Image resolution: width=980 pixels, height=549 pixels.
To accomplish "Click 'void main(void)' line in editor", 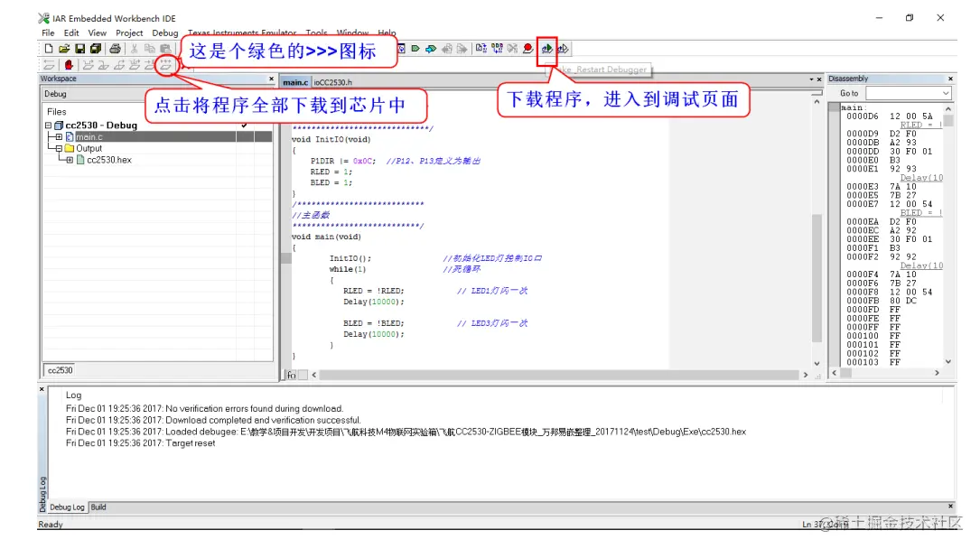I will pos(326,237).
